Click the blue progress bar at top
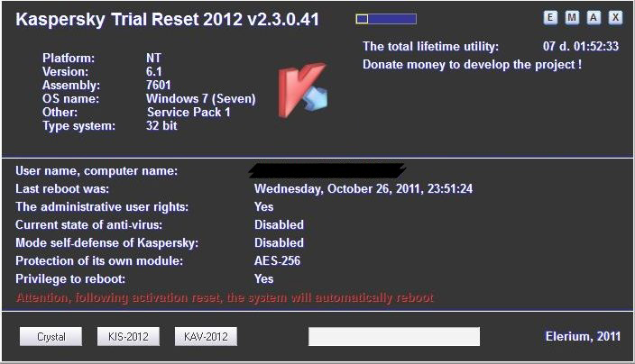This screenshot has height=364, width=635. 386,18
